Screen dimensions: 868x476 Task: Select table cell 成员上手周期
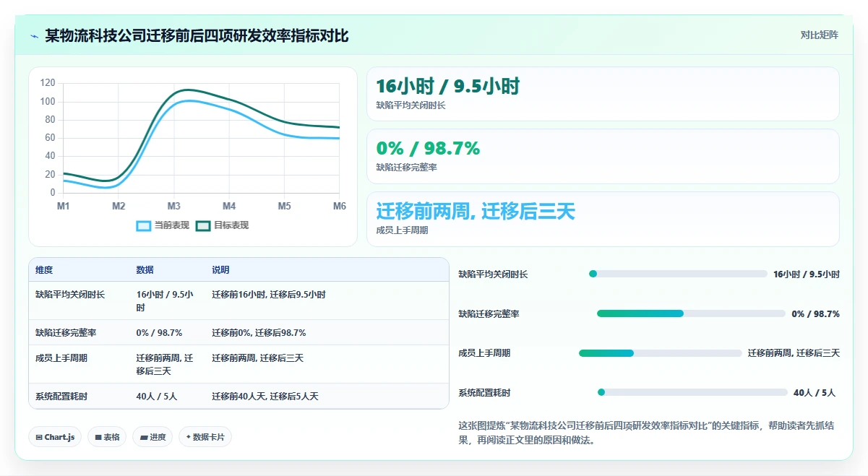(61, 358)
